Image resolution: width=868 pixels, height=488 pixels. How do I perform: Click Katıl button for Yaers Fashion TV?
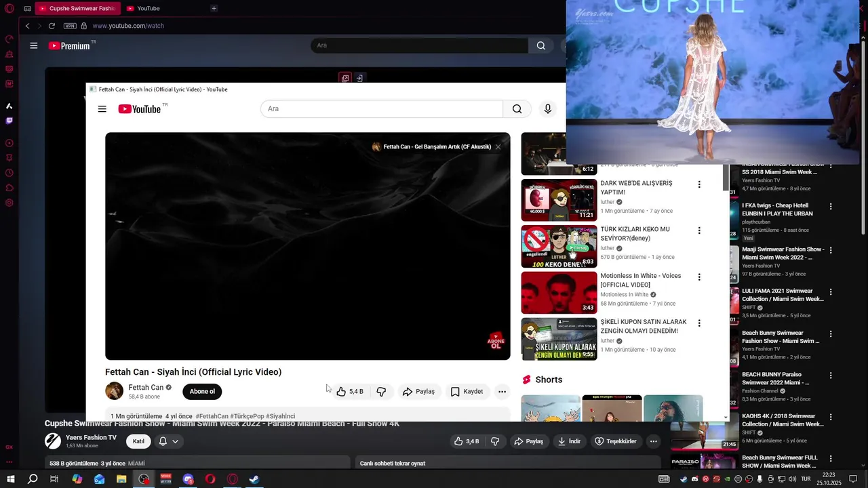tap(138, 441)
